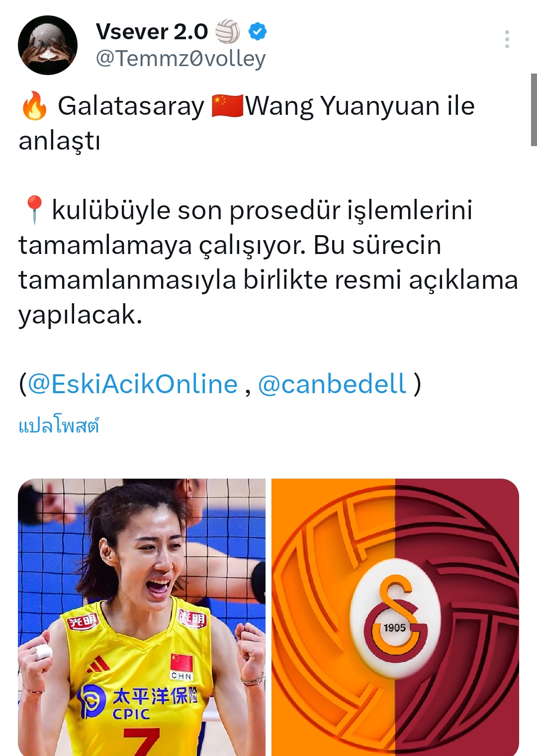This screenshot has width=537, height=756.
Task: Tap the number 7 on the yellow jersey
Action: coord(142,742)
